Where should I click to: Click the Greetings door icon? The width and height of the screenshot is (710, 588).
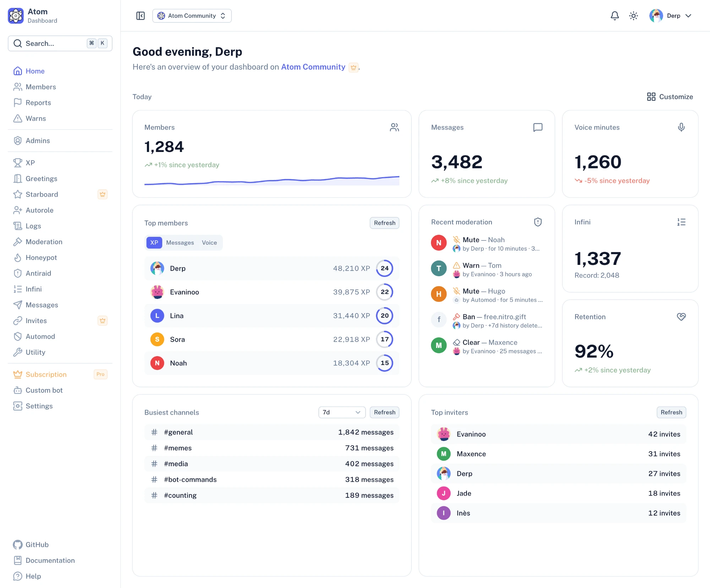point(18,179)
